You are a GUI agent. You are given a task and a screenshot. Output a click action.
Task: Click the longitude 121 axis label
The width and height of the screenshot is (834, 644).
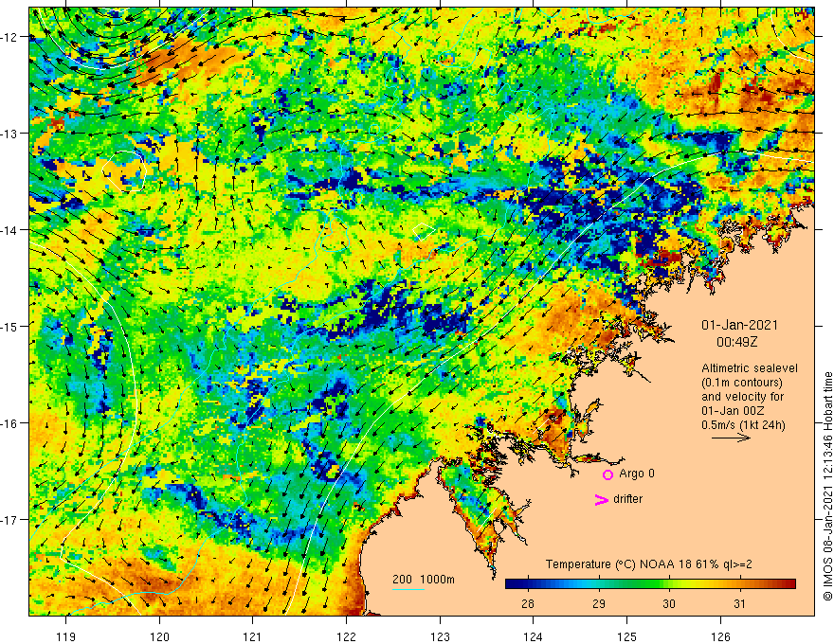click(253, 636)
